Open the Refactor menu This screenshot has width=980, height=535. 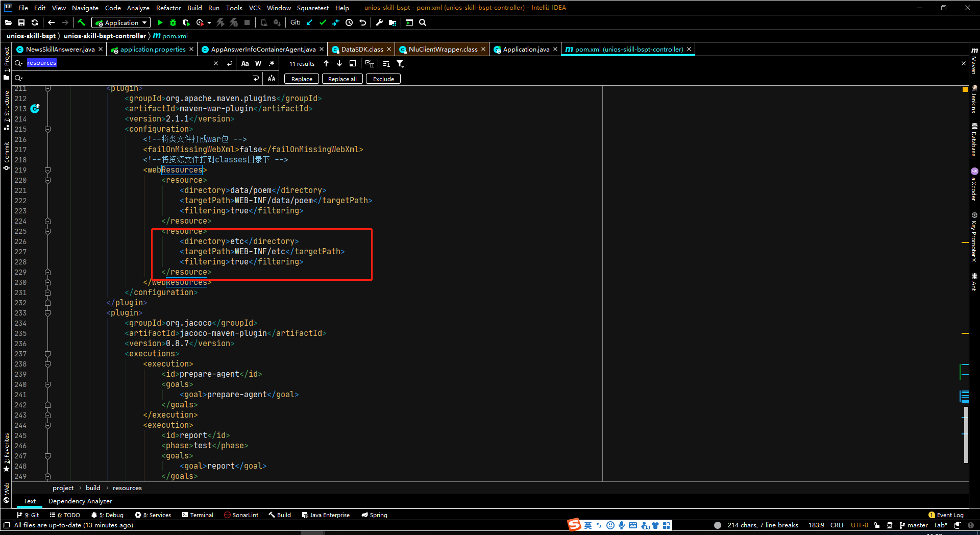tap(168, 8)
